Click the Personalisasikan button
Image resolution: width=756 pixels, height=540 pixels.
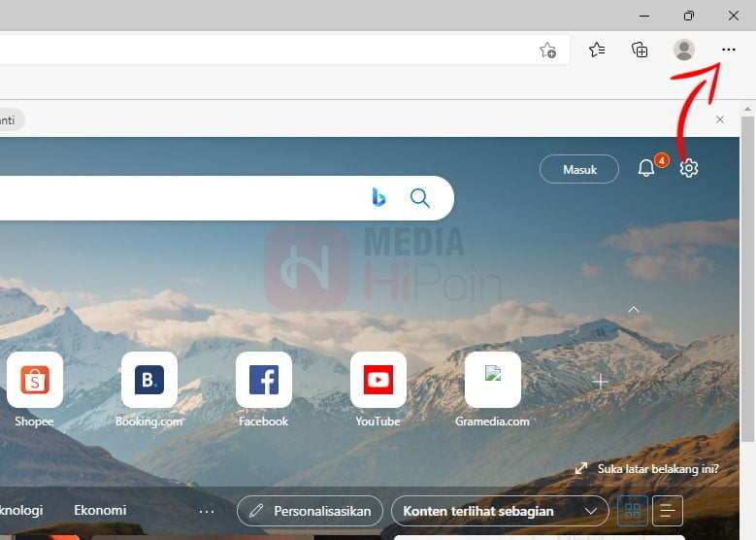click(x=310, y=511)
